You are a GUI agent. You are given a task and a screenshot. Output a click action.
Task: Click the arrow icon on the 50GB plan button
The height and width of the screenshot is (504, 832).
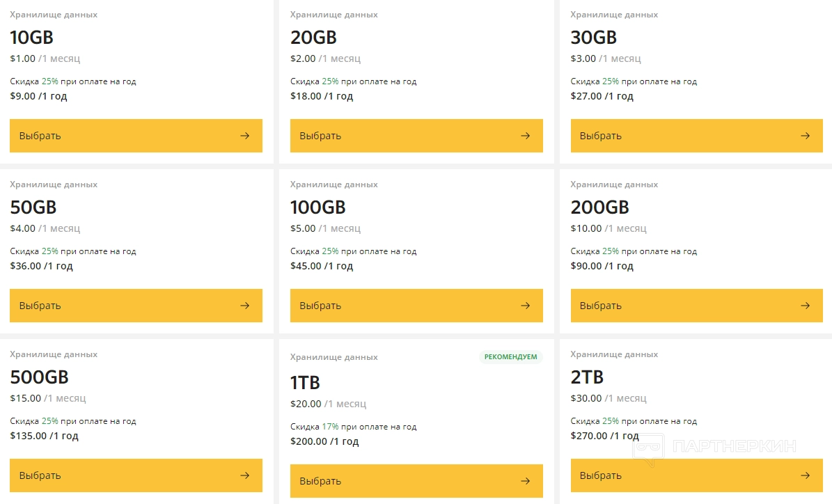(245, 306)
